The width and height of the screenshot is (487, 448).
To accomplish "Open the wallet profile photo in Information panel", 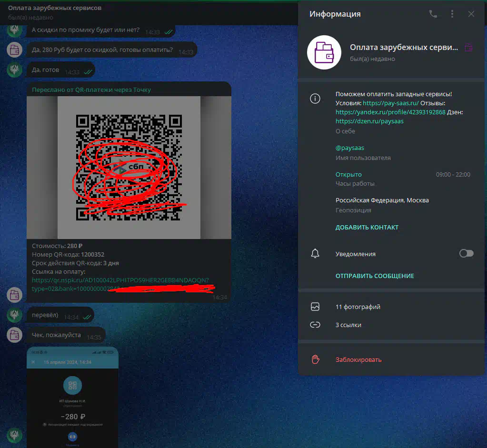I will [324, 52].
